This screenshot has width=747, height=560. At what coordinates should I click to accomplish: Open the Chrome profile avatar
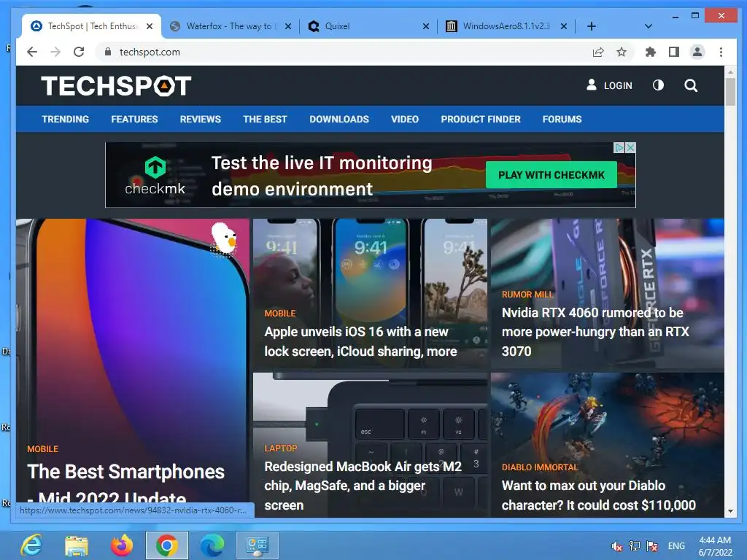(697, 52)
